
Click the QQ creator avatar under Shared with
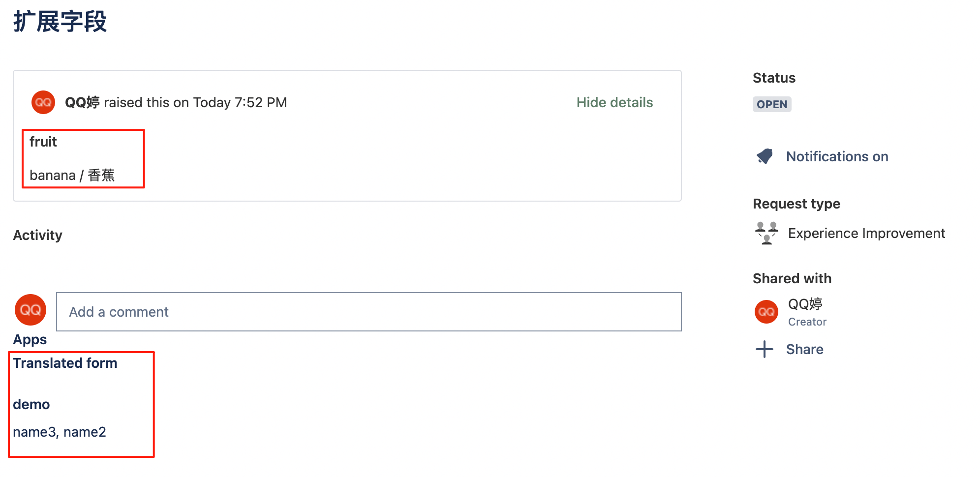click(766, 312)
